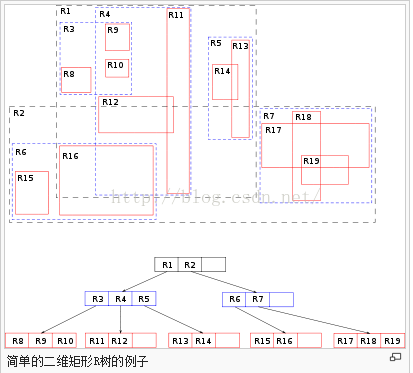Click the R1 cell in the tree's root node
Viewport: 413px width, 373px height.
pos(167,265)
